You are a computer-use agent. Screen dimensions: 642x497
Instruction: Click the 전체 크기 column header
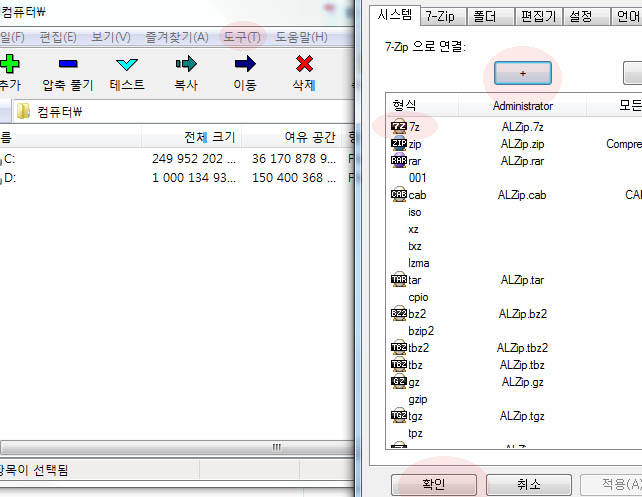point(192,137)
